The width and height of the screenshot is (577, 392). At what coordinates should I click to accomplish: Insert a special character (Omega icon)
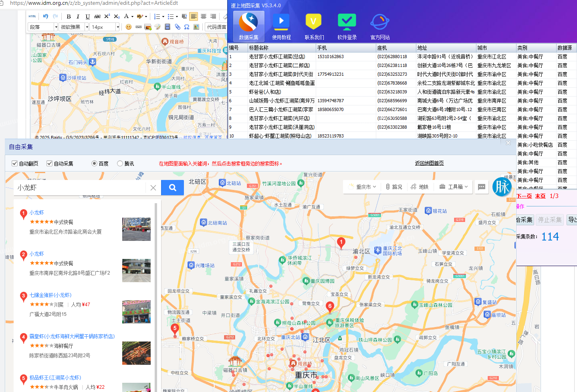coord(187,27)
